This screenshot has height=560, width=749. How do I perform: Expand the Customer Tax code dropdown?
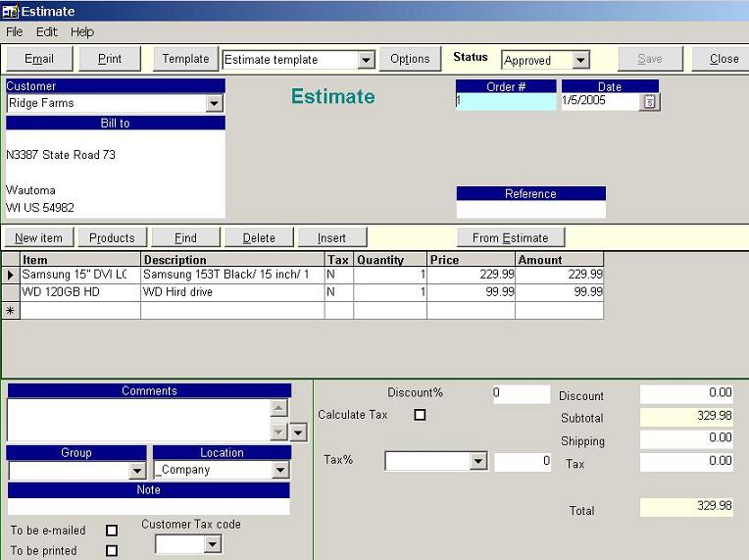coord(212,544)
